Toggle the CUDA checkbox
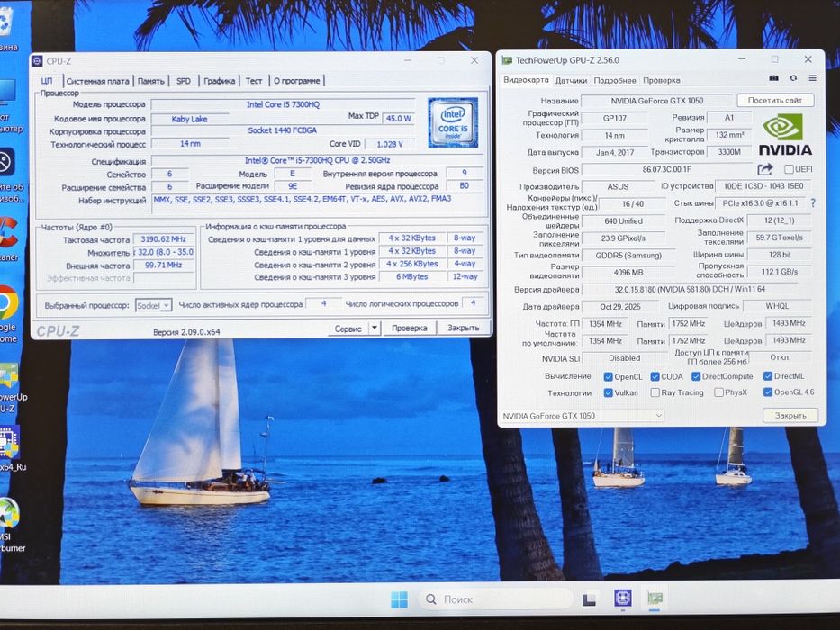840x630 pixels. (x=655, y=376)
